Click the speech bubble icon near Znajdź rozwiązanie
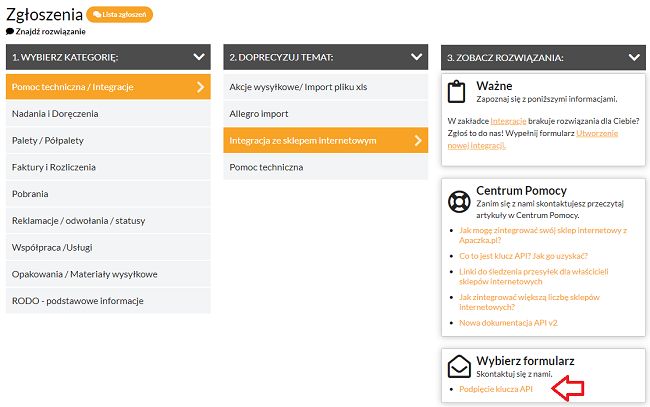 [x=10, y=31]
